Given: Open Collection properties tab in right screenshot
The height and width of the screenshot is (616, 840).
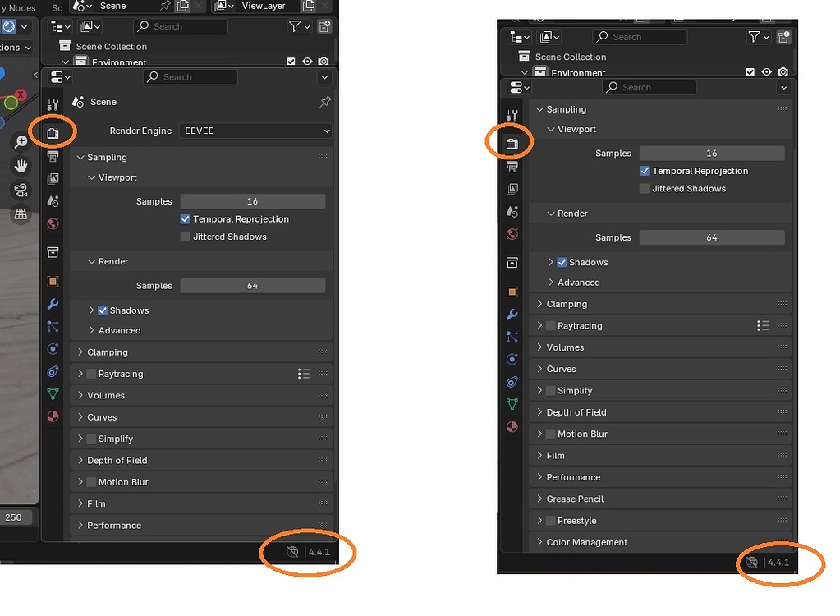Looking at the screenshot, I should click(x=512, y=263).
